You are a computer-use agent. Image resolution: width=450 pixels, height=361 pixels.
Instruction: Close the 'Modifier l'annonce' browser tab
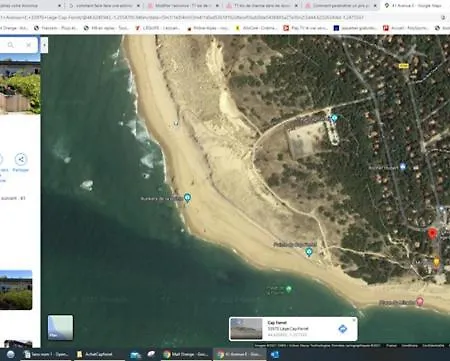click(x=217, y=6)
